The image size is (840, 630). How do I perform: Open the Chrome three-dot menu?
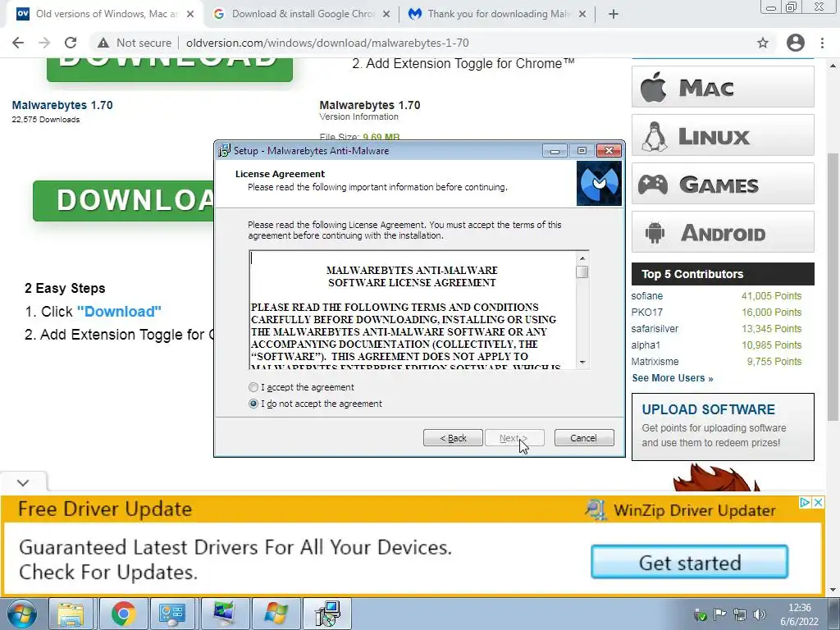(822, 43)
